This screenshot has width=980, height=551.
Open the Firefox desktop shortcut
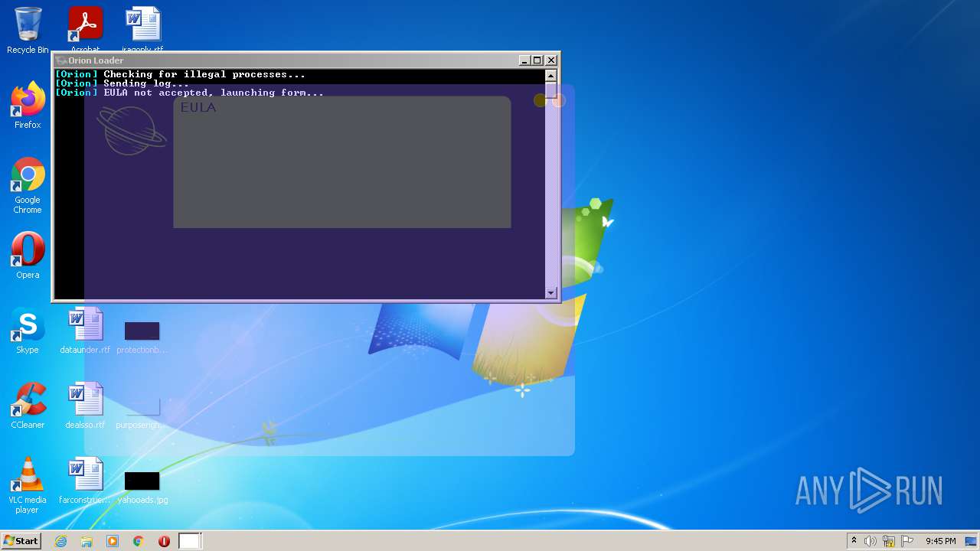coord(28,106)
